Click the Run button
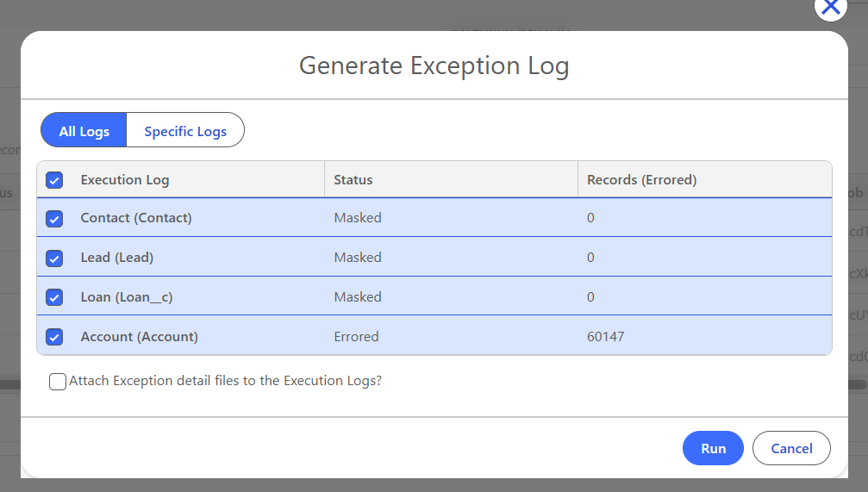Viewport: 868px width, 492px height. point(713,448)
